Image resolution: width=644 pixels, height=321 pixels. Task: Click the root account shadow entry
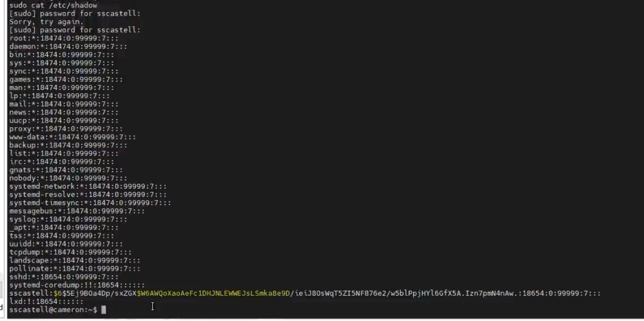[x=64, y=38]
